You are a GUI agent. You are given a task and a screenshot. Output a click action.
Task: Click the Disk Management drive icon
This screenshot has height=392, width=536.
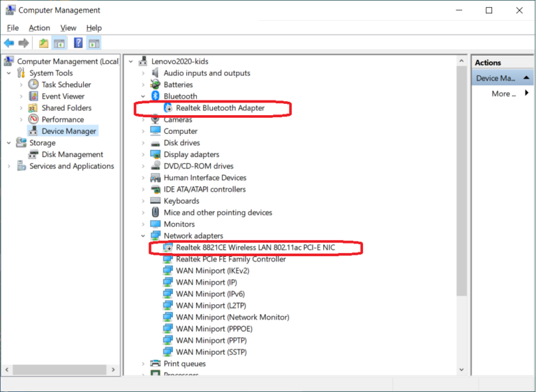[34, 154]
